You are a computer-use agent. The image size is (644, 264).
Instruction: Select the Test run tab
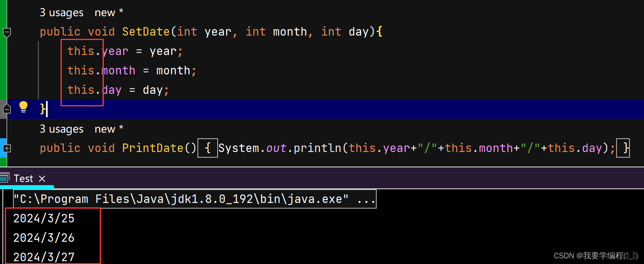coord(23,179)
